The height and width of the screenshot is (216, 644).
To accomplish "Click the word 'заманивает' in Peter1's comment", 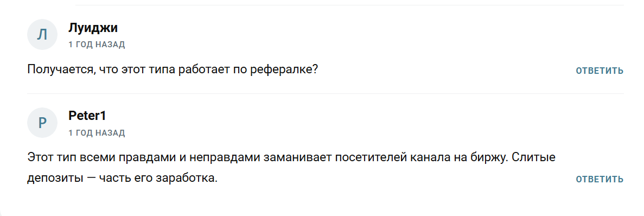I will point(297,157).
